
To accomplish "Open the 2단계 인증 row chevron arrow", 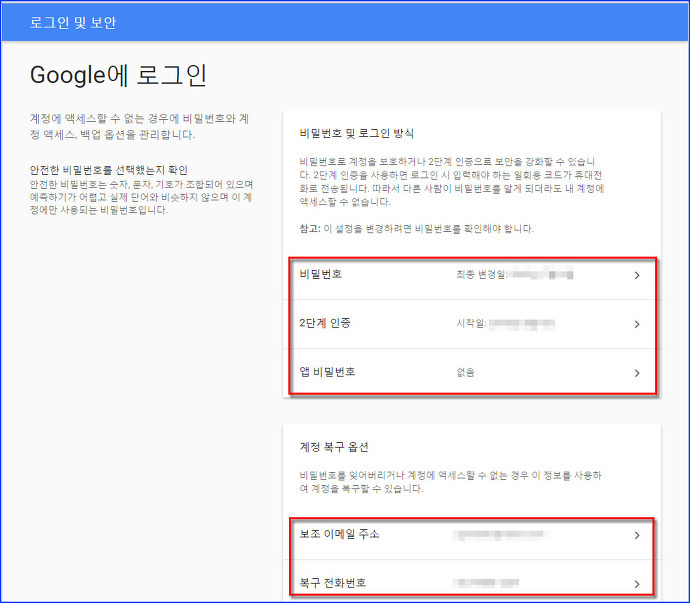I will [637, 324].
